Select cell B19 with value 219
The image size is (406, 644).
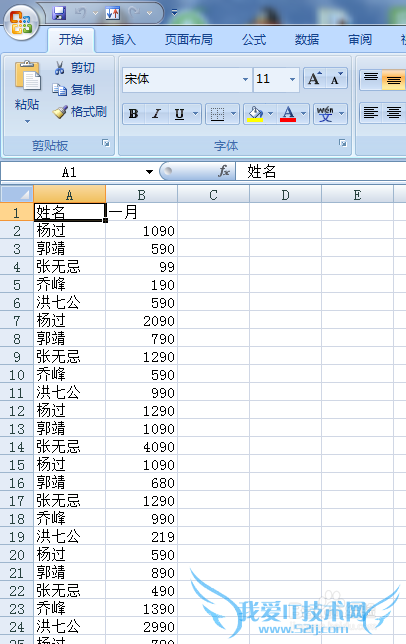click(141, 536)
